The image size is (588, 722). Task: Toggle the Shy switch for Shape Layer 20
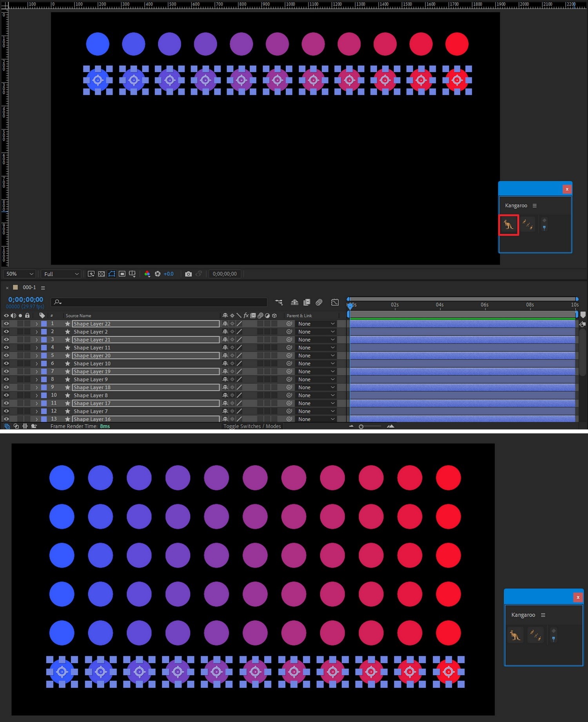pos(225,355)
